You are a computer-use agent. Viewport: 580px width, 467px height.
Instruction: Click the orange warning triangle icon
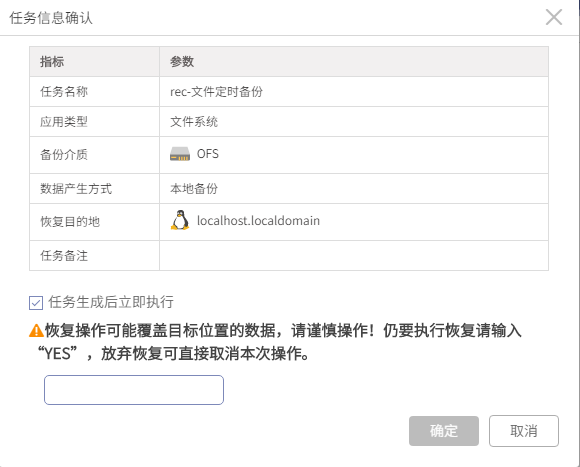point(36,330)
